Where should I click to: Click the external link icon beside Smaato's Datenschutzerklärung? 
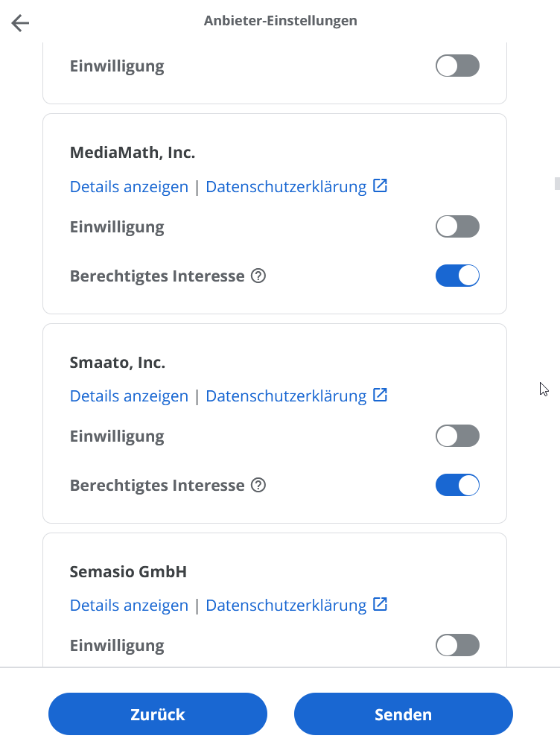pyautogui.click(x=381, y=396)
